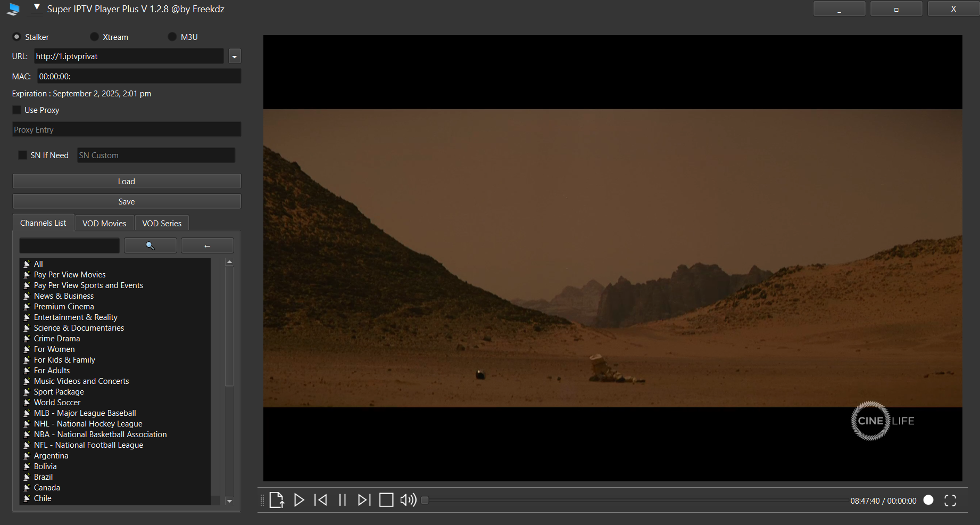Select For Kids & Family category
Viewport: 980px width, 525px height.
[115, 360]
